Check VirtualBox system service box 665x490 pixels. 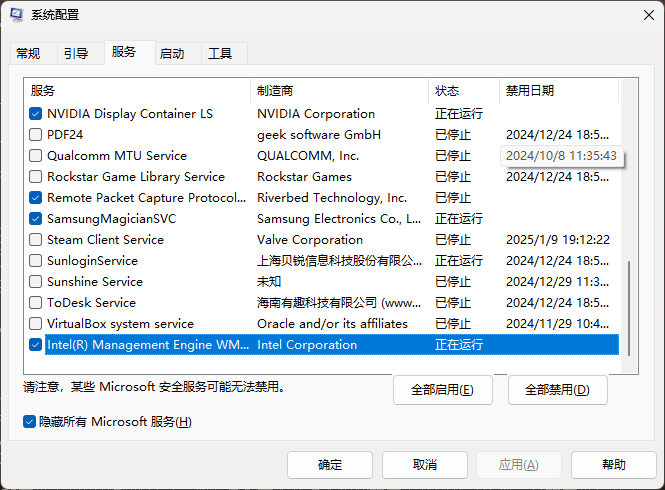click(x=36, y=324)
